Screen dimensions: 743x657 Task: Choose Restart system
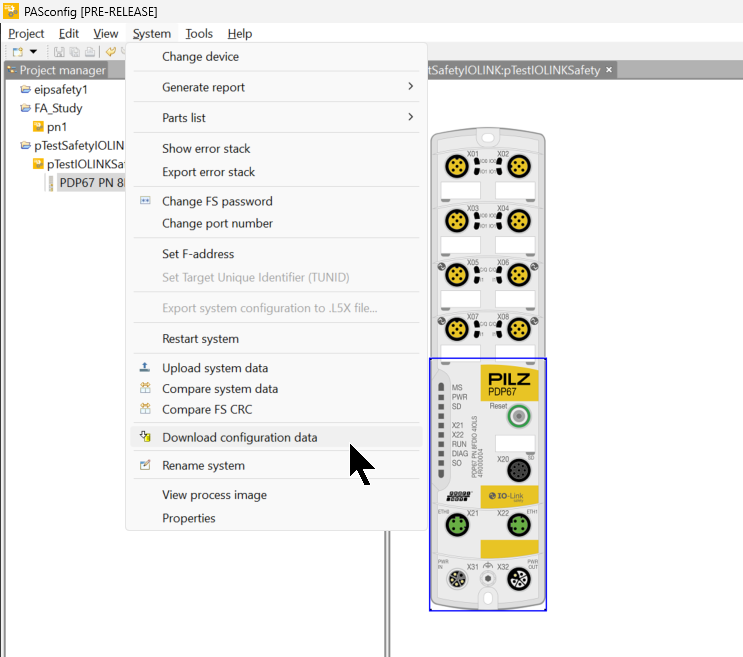point(276,339)
